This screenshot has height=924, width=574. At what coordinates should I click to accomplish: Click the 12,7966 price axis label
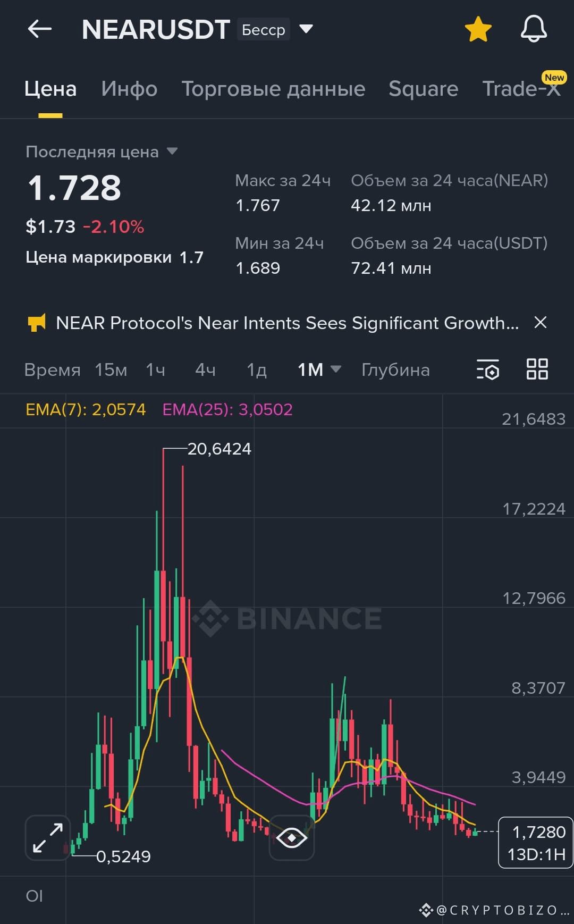pos(534,599)
